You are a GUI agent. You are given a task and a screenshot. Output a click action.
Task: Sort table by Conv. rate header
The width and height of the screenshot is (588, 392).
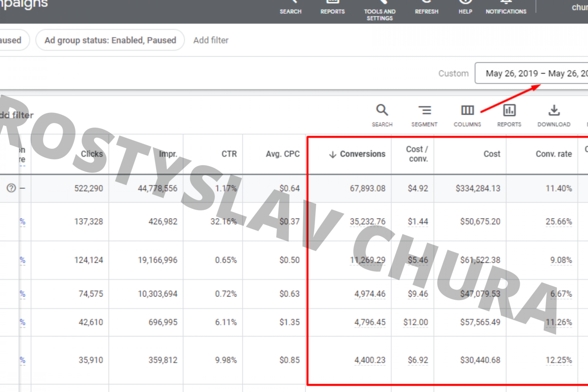[x=554, y=154]
